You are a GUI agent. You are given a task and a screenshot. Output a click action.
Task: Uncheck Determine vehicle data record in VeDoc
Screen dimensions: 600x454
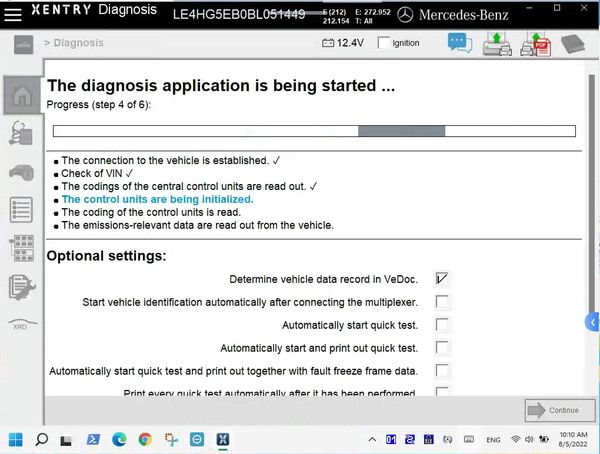tap(442, 279)
